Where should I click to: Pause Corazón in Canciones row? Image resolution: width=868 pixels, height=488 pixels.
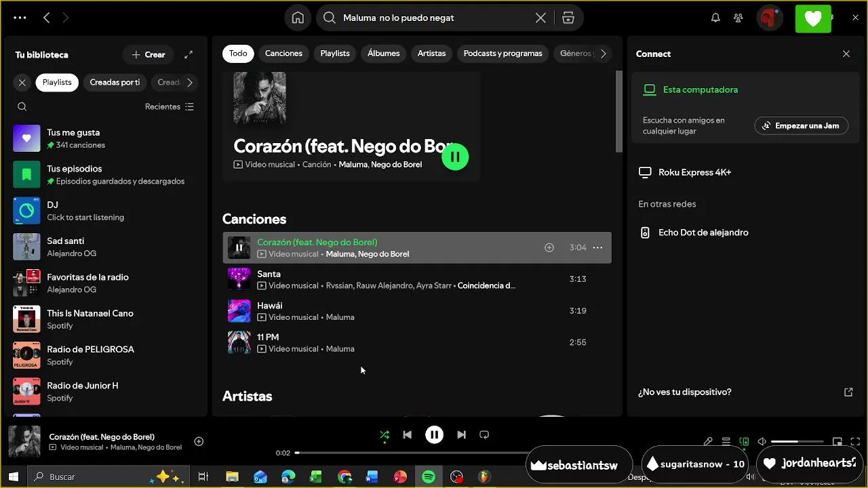[239, 247]
